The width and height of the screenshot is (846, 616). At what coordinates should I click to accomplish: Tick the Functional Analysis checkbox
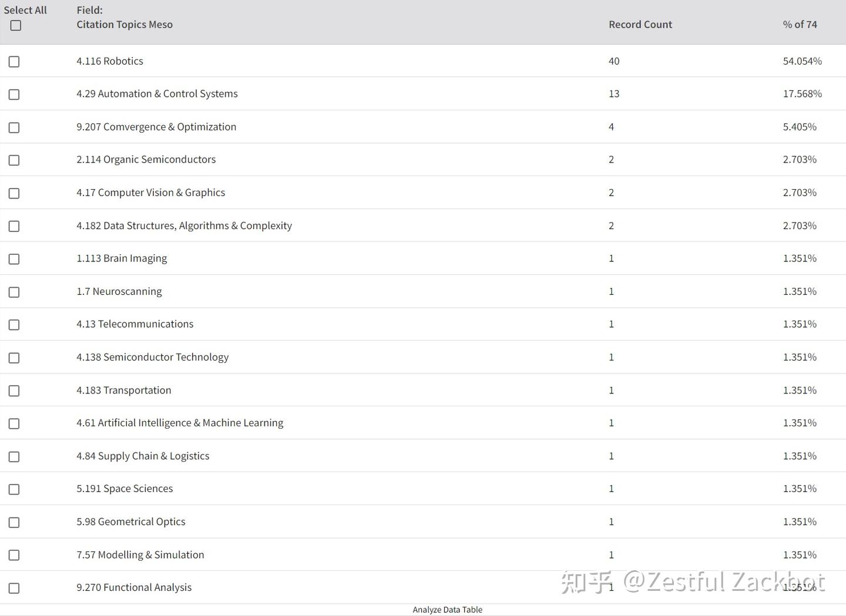[14, 588]
